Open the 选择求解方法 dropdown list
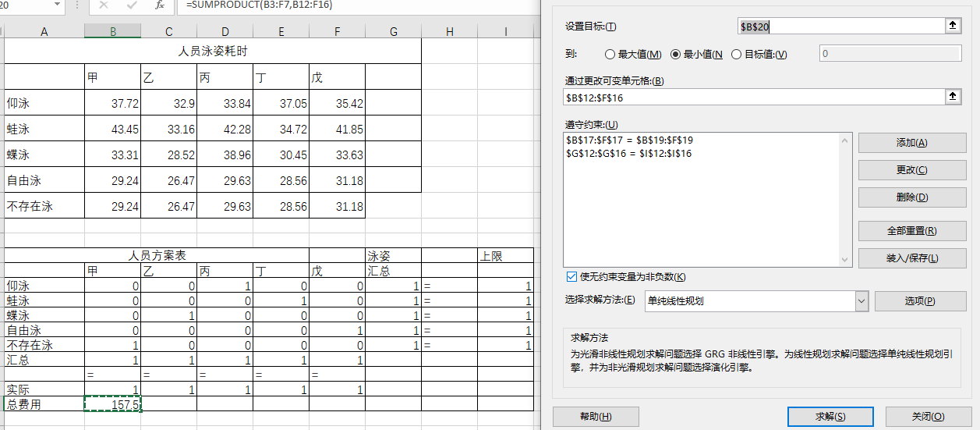 [861, 300]
